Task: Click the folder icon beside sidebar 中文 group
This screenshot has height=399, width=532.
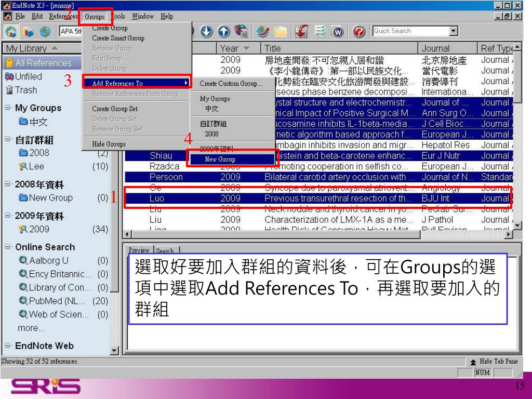Action: (23, 121)
